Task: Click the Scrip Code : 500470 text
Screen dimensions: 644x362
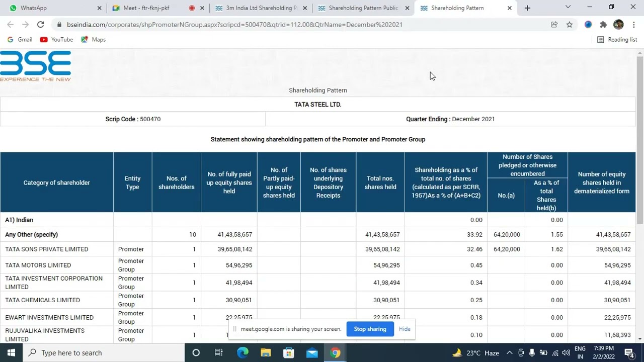Action: (133, 119)
